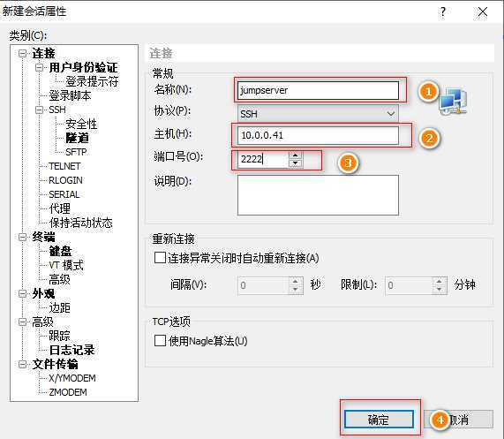Open the 日志记录 category
The height and width of the screenshot is (439, 504).
pyautogui.click(x=72, y=350)
